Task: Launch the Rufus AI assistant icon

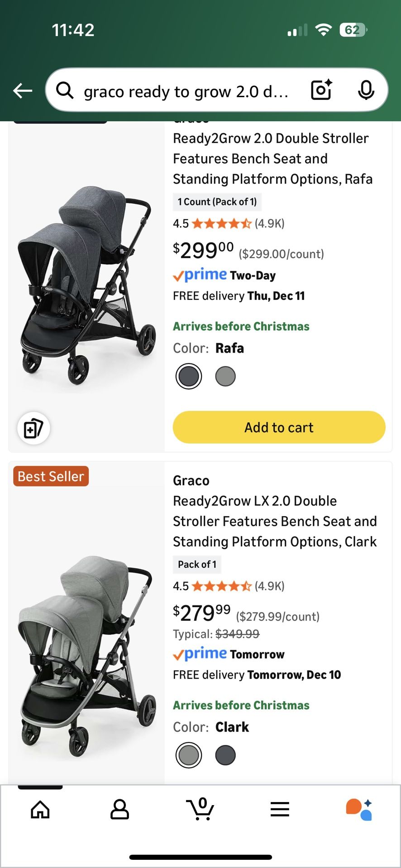Action: [x=359, y=809]
